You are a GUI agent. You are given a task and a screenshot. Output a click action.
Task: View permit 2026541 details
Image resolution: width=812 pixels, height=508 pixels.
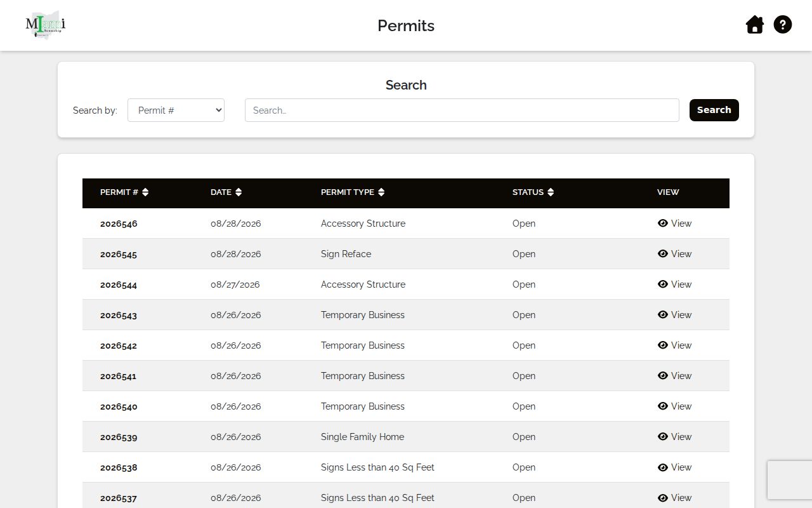674,376
